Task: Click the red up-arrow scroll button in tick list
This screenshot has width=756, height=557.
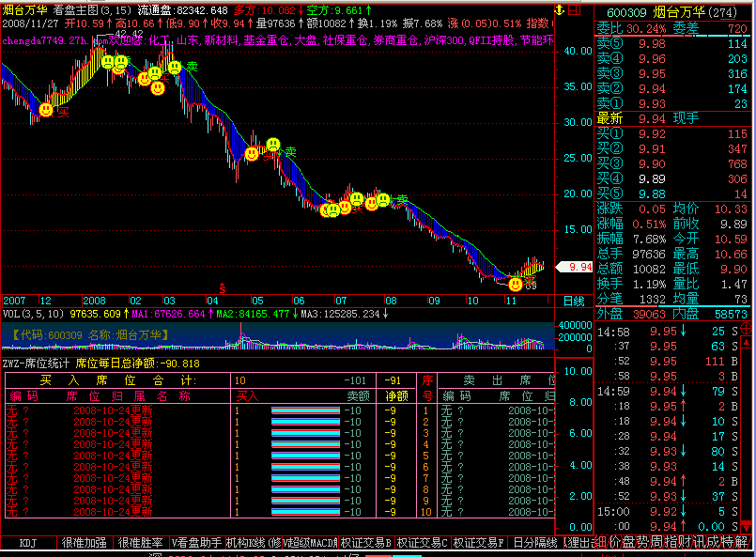Action: [747, 343]
